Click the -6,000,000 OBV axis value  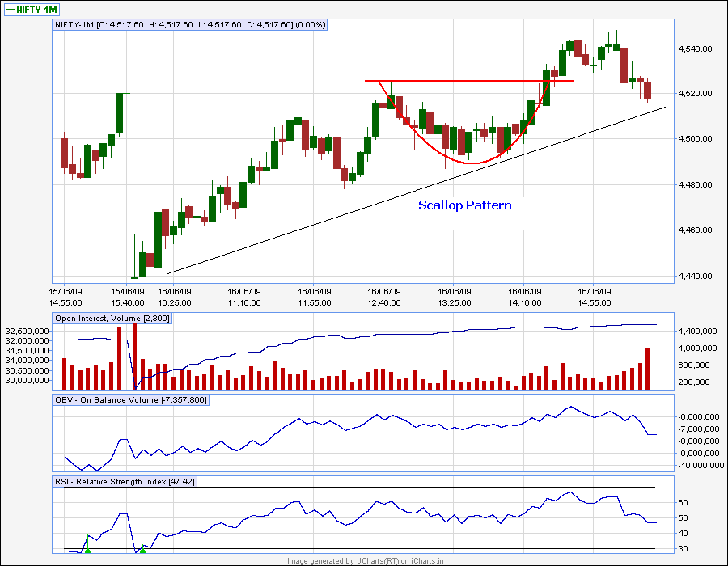(x=699, y=417)
